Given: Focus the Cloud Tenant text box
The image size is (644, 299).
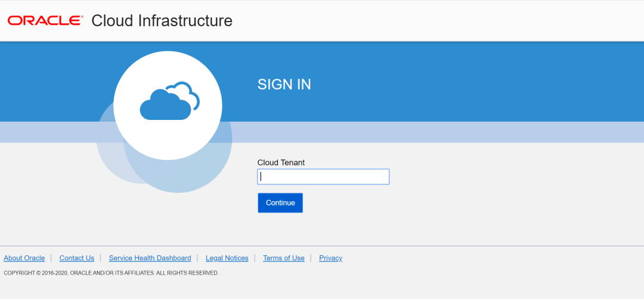Looking at the screenshot, I should [x=323, y=177].
